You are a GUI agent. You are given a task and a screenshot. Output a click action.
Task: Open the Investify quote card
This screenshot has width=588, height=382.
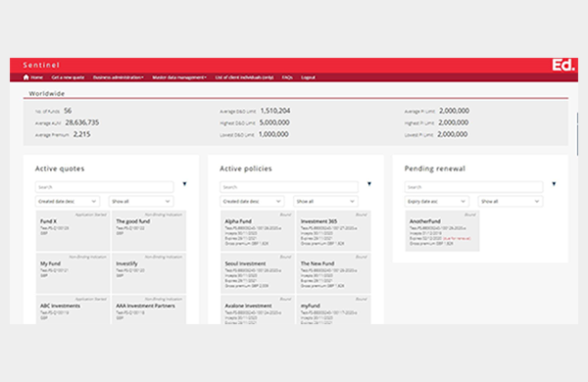click(149, 273)
